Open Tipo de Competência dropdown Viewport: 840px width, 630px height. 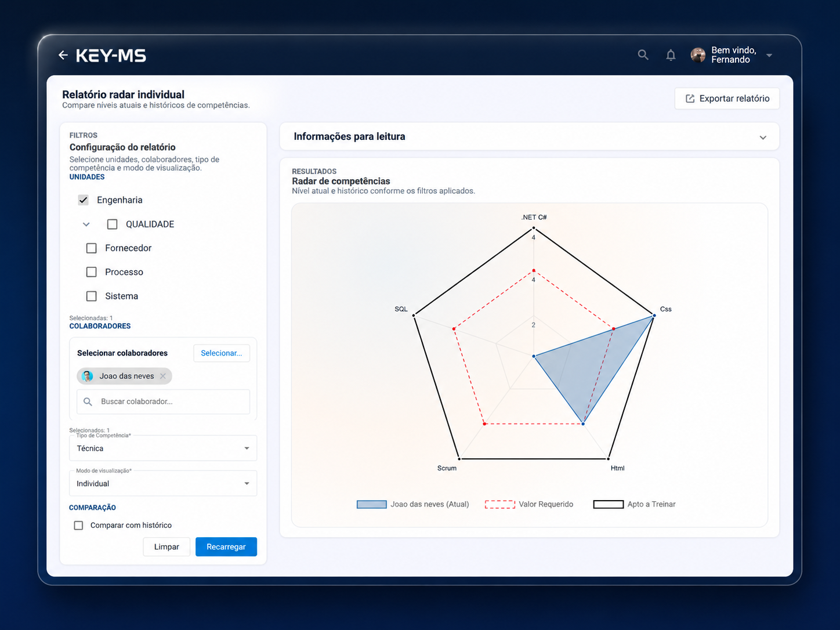pyautogui.click(x=163, y=448)
